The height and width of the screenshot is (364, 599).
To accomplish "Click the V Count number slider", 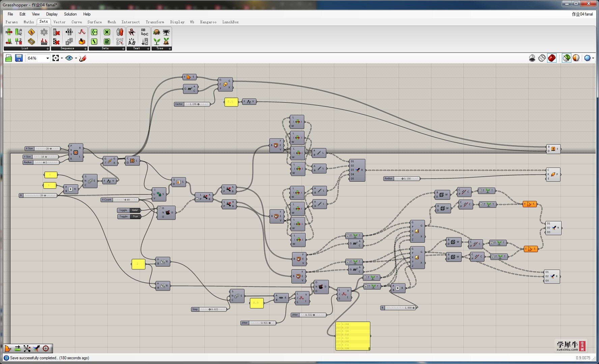I will click(x=120, y=200).
